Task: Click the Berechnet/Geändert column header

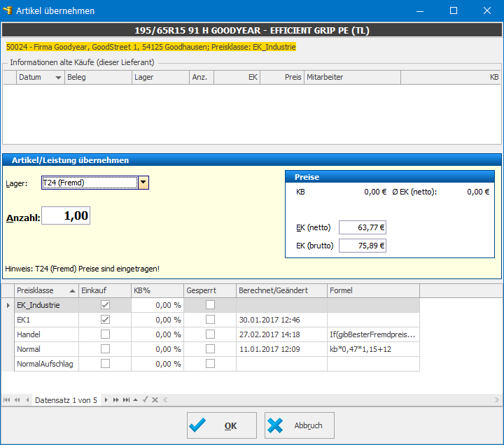Action: tap(282, 290)
